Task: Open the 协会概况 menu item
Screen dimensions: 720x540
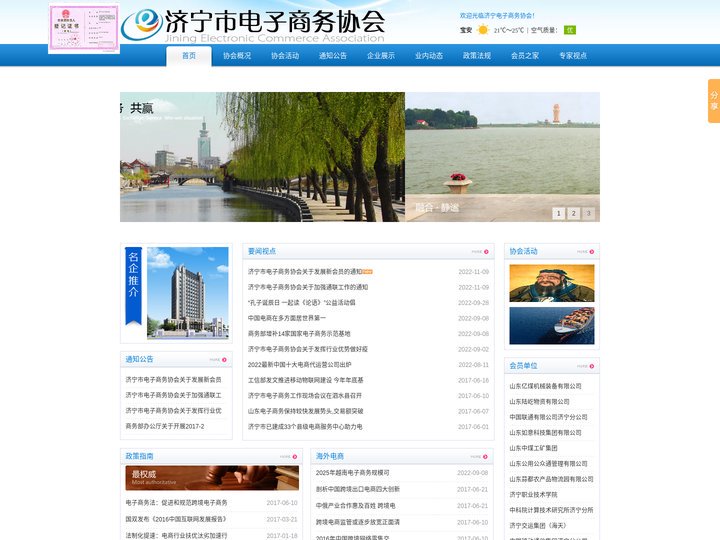Action: click(237, 56)
